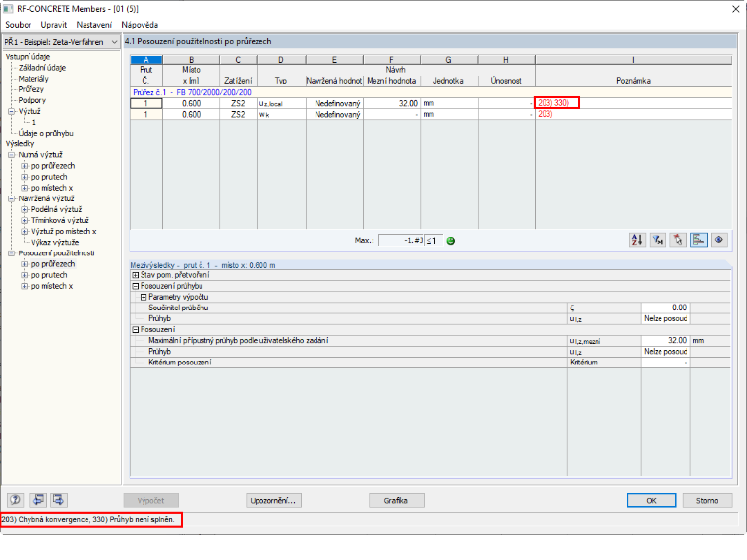Go to previous table using arrow icon
The image size is (747, 560).
38,500
